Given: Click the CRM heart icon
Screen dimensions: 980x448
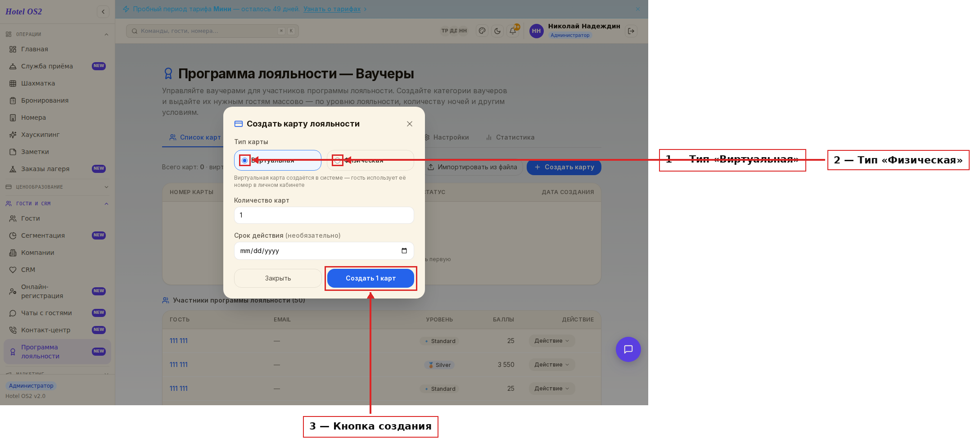Looking at the screenshot, I should tap(13, 270).
